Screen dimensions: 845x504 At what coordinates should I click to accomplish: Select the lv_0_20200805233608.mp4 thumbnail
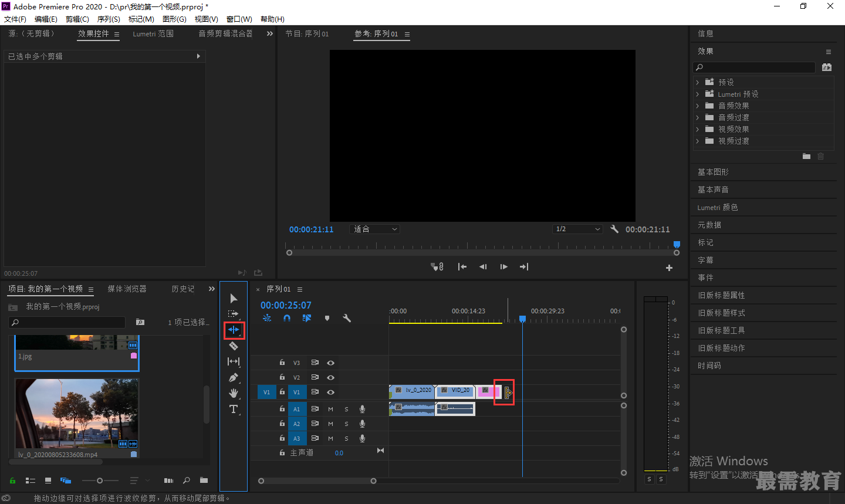click(x=77, y=414)
